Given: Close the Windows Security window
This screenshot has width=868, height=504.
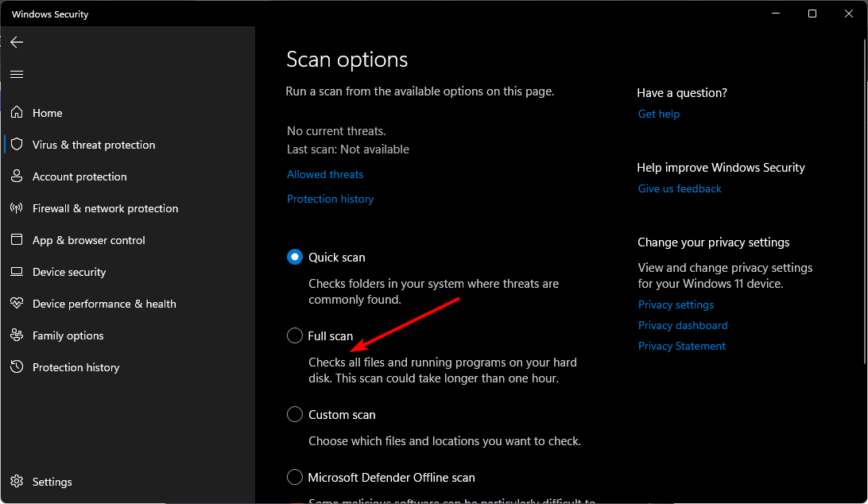Looking at the screenshot, I should pyautogui.click(x=849, y=14).
